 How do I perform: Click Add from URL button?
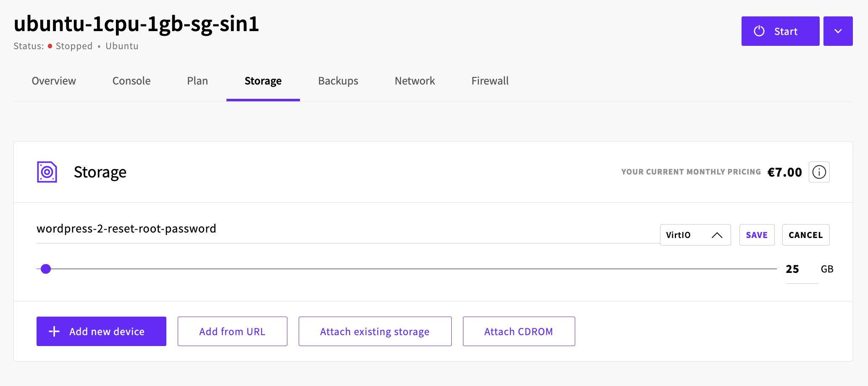click(x=232, y=331)
